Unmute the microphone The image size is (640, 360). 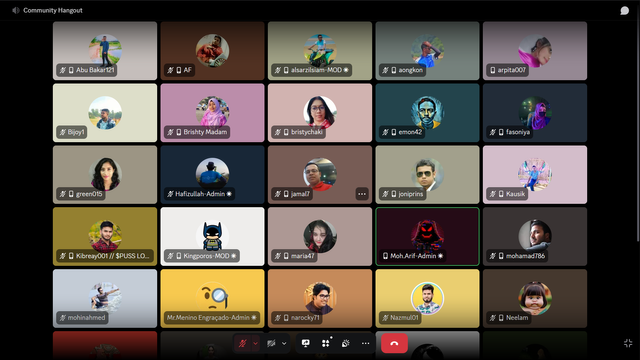[x=242, y=343]
